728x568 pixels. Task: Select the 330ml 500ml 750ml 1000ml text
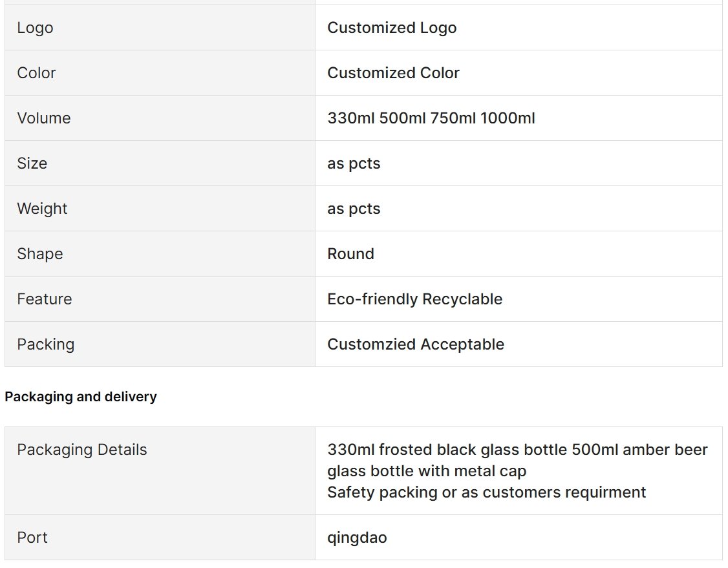coord(431,118)
